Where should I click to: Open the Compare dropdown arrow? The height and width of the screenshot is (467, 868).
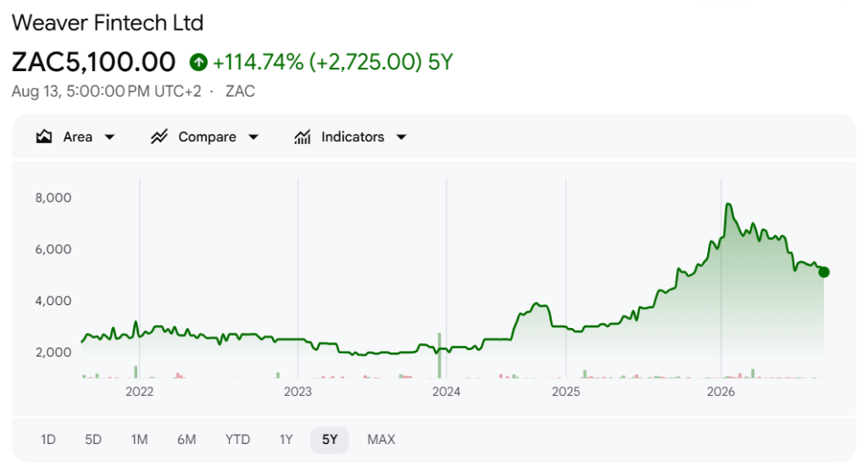pyautogui.click(x=253, y=137)
